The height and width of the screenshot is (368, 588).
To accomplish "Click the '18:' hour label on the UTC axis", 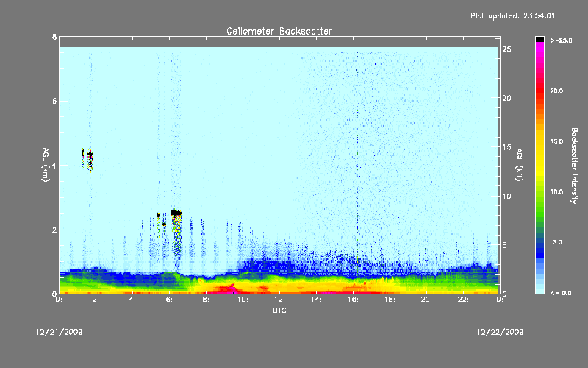I will (x=390, y=300).
